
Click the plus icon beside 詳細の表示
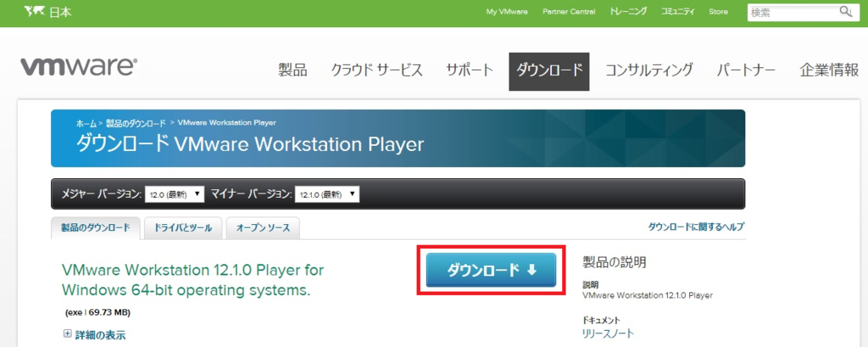click(68, 333)
